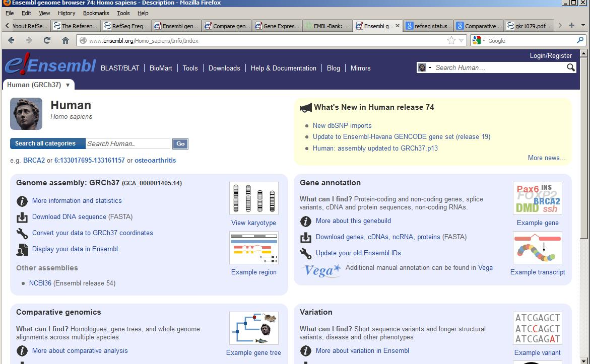Screen dimensions: 590x364
Task: Switch to the RefSeq Freq... tab
Action: 125,26
